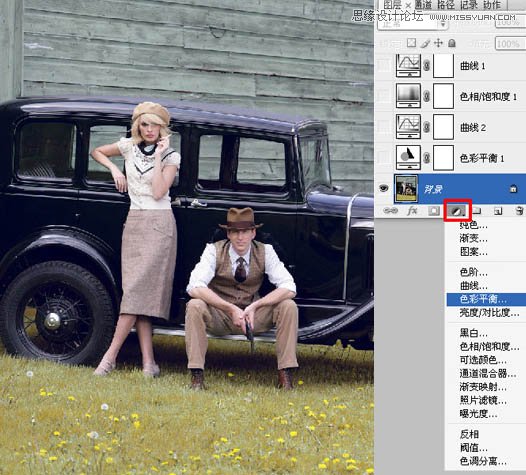Show the 色彩平衡 1 layer visibility
526x475 pixels.
tap(383, 158)
